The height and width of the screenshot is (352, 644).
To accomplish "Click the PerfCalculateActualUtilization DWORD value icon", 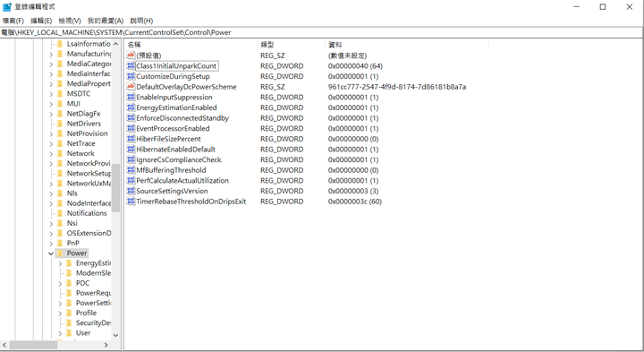I will [131, 181].
